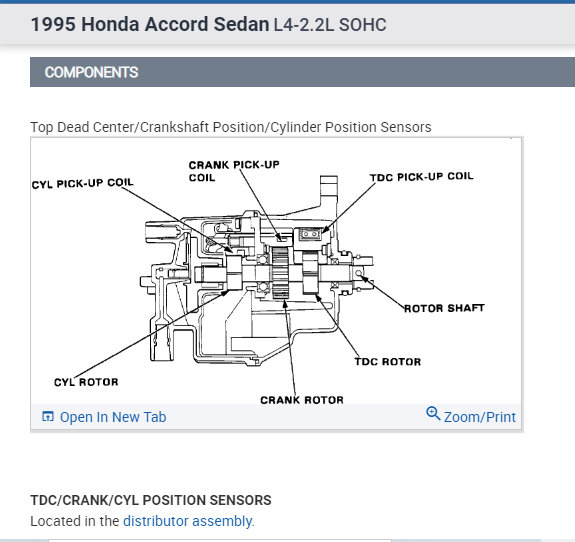The width and height of the screenshot is (575, 542).
Task: Click the TDC PICK-UP COIL label
Action: pyautogui.click(x=422, y=177)
